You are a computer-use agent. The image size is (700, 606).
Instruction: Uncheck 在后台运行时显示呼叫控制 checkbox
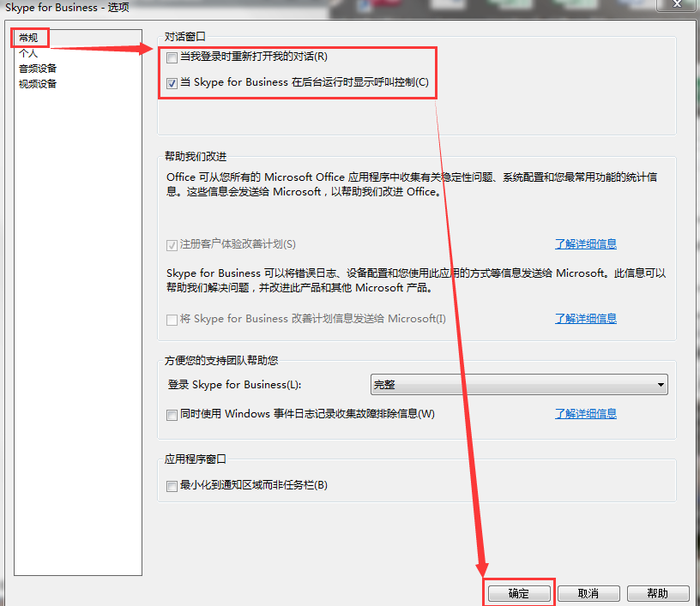pyautogui.click(x=172, y=83)
